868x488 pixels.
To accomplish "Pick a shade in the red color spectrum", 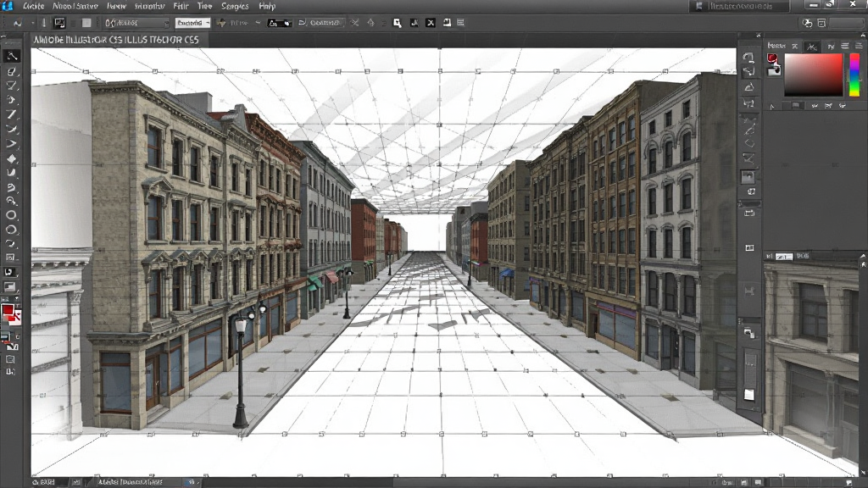I will coord(813,75).
